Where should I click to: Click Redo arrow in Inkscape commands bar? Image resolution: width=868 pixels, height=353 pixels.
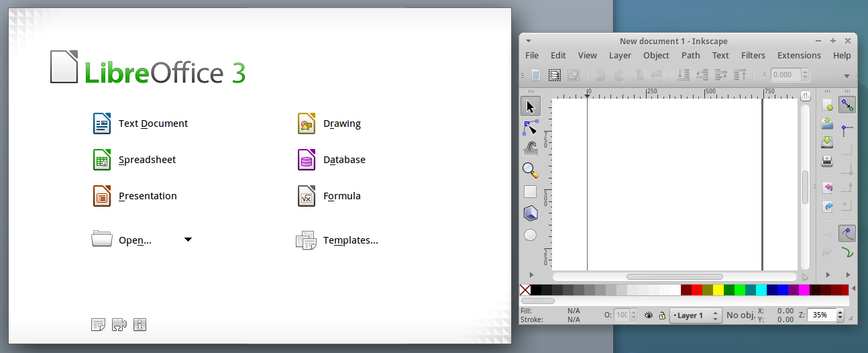pos(827,252)
